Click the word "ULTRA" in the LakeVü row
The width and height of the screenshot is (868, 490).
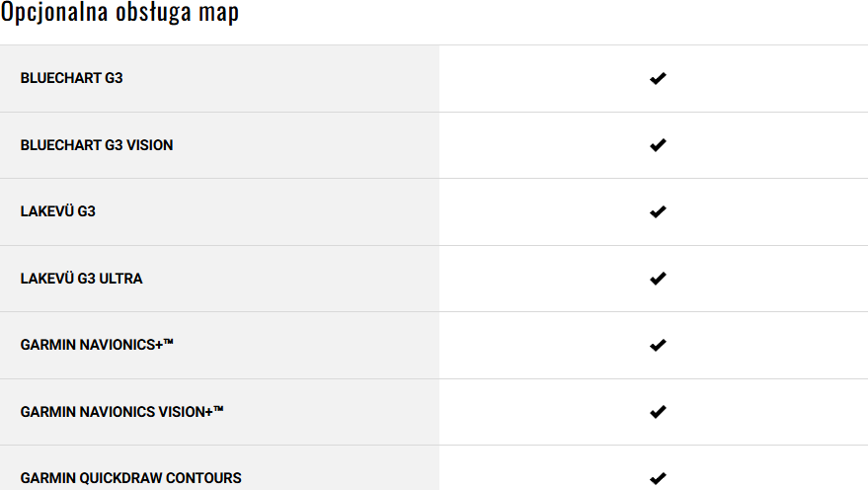click(120, 279)
